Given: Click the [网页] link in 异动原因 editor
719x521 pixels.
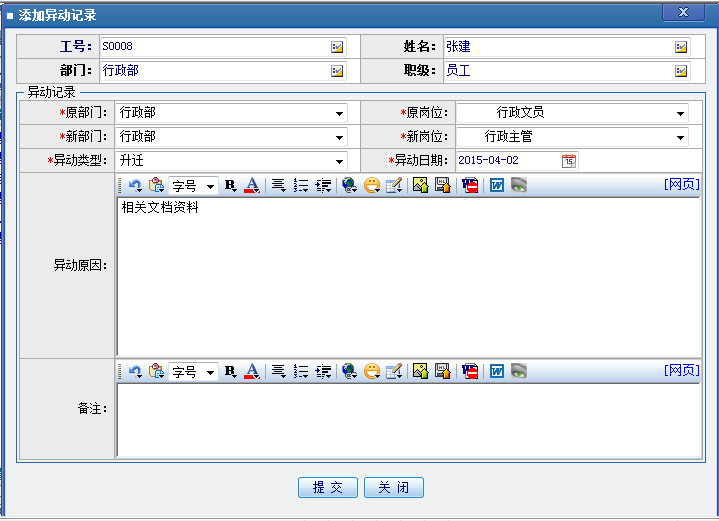Looking at the screenshot, I should pos(681,184).
